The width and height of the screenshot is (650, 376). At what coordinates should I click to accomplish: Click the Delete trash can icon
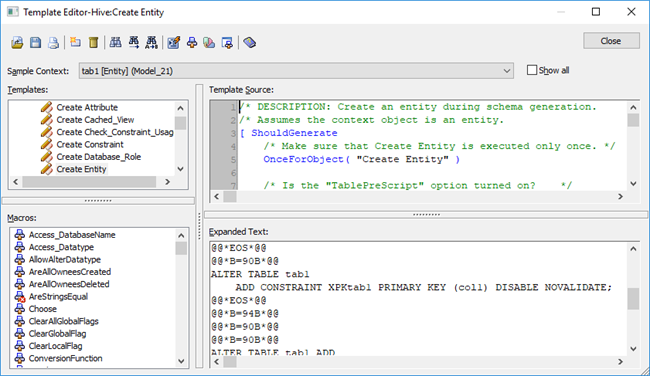point(93,42)
